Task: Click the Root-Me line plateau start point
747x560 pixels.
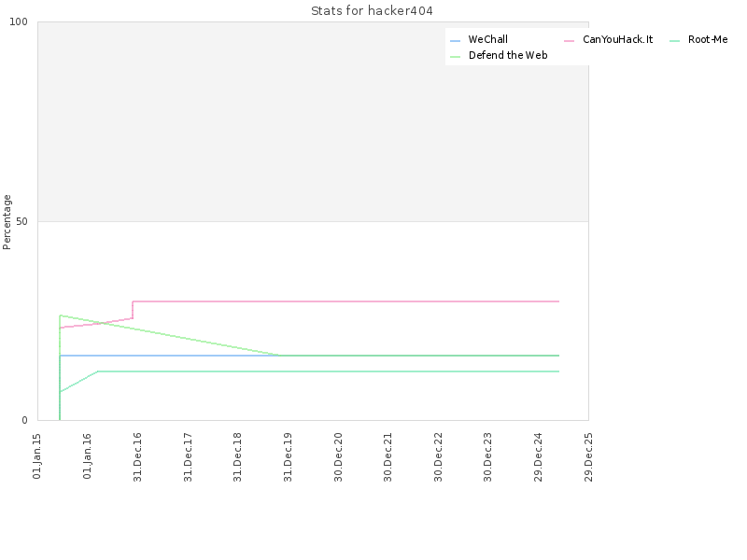Action: (98, 371)
